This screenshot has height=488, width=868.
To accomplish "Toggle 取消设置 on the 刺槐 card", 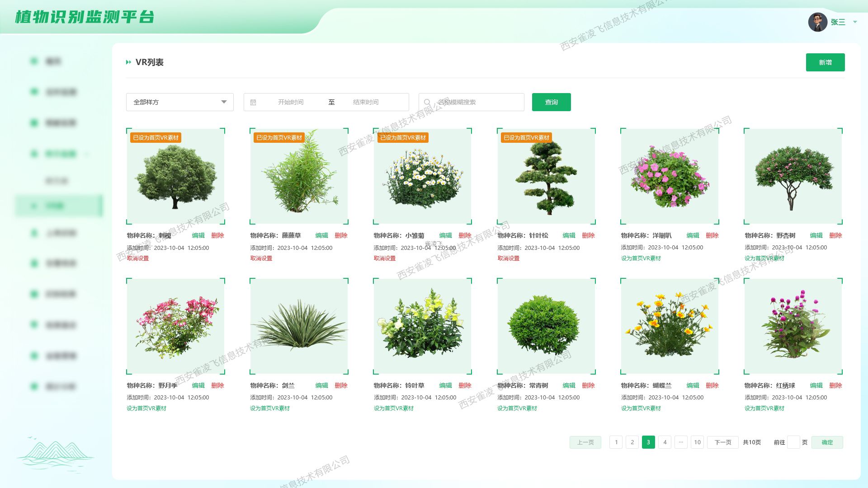I will (138, 258).
